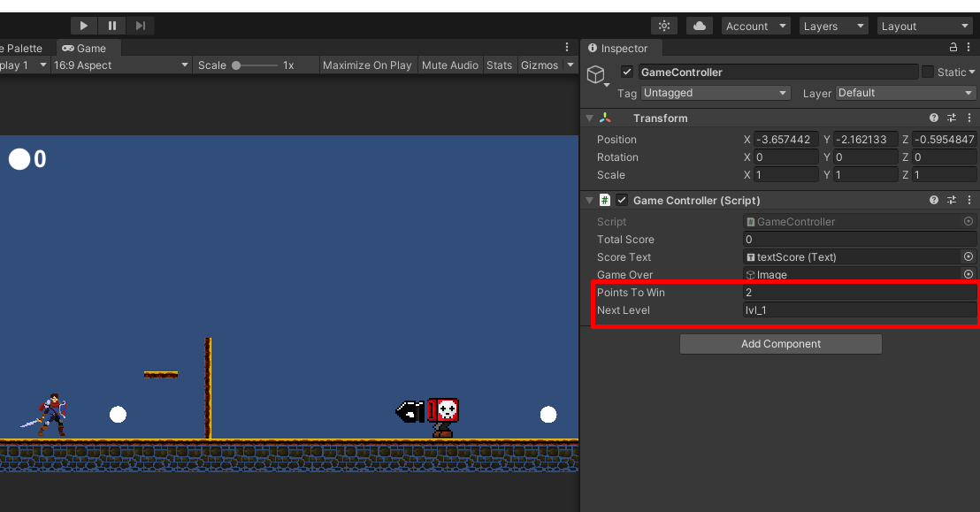Click the GameController script reference
Viewport: 980px width, 512px height.
click(x=851, y=221)
